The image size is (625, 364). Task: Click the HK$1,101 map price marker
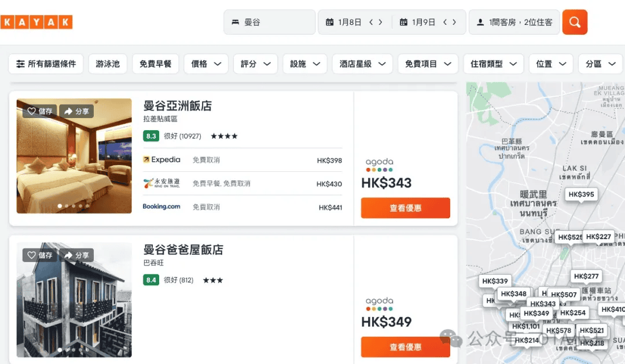point(525,326)
